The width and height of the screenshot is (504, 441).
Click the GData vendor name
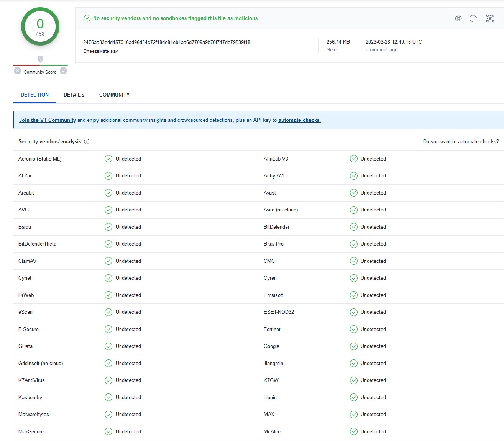coord(25,346)
